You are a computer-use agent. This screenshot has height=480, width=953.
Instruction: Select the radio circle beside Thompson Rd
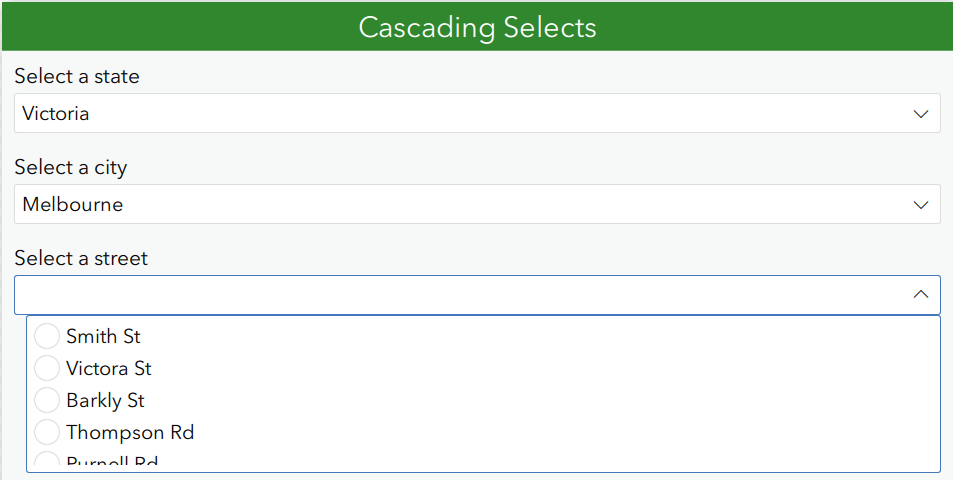(x=47, y=433)
